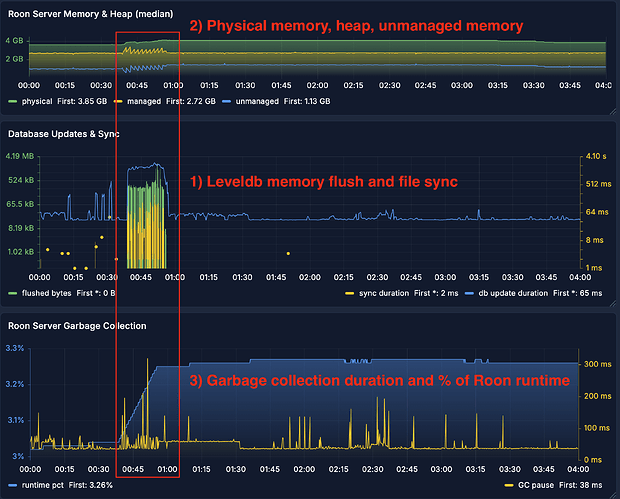Toggle the unmanaged series in memory legend
The height and width of the screenshot is (499, 620).
257,101
